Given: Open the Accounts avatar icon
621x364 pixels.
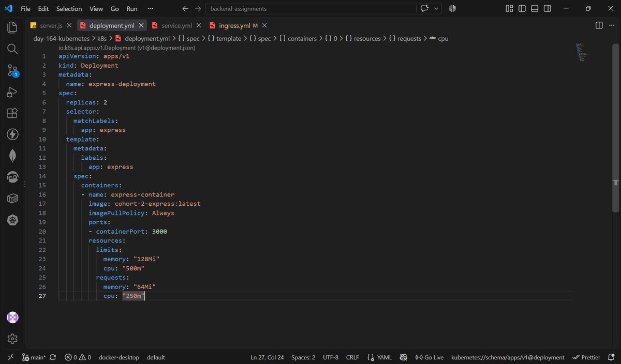Looking at the screenshot, I should [12, 317].
